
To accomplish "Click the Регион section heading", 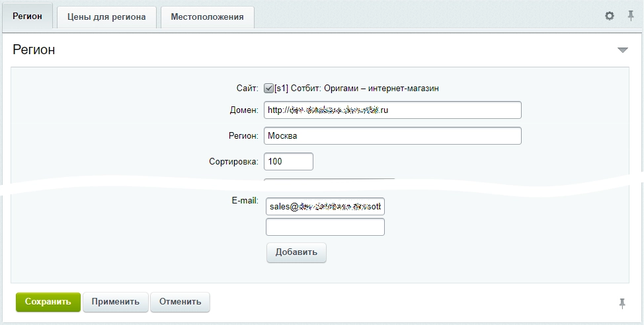I will pos(34,50).
